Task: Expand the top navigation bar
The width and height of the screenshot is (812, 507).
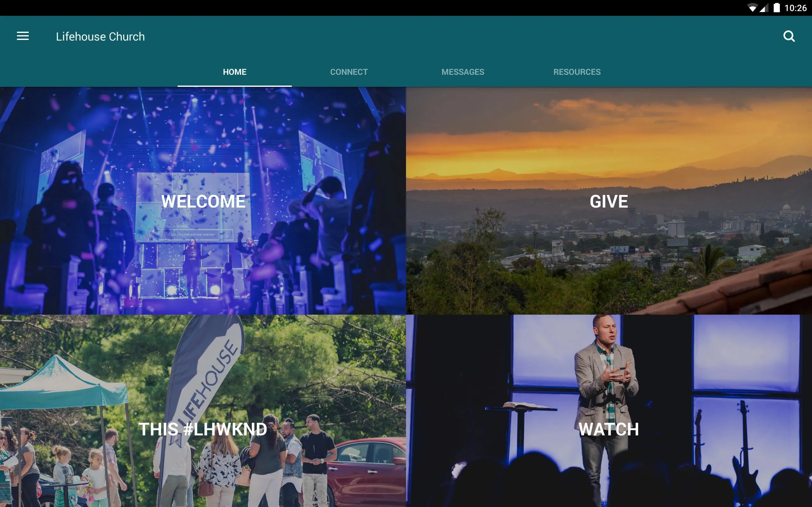Action: (22, 36)
